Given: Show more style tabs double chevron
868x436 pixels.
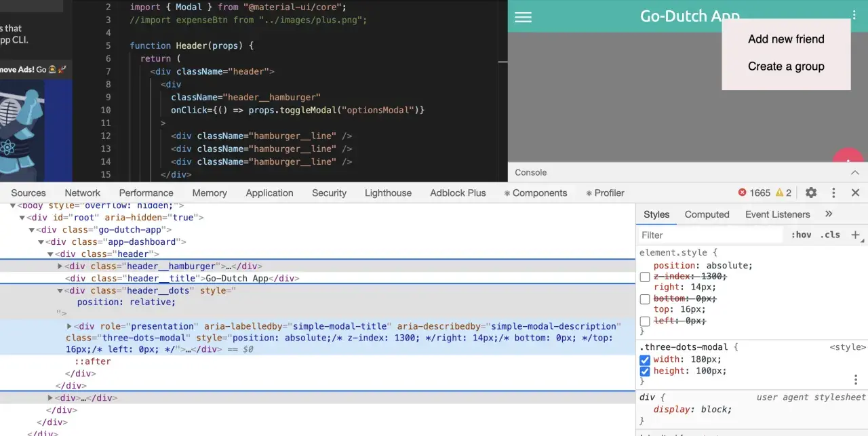Looking at the screenshot, I should click(x=829, y=214).
